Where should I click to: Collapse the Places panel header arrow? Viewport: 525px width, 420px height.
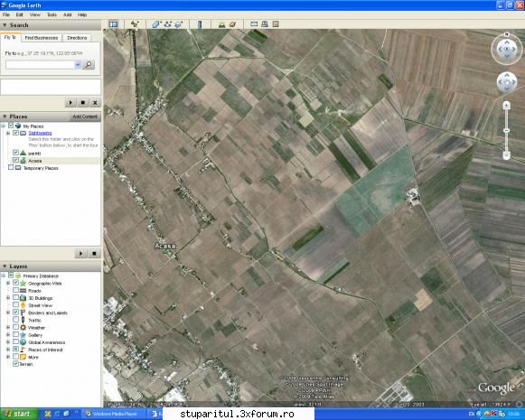click(5, 117)
